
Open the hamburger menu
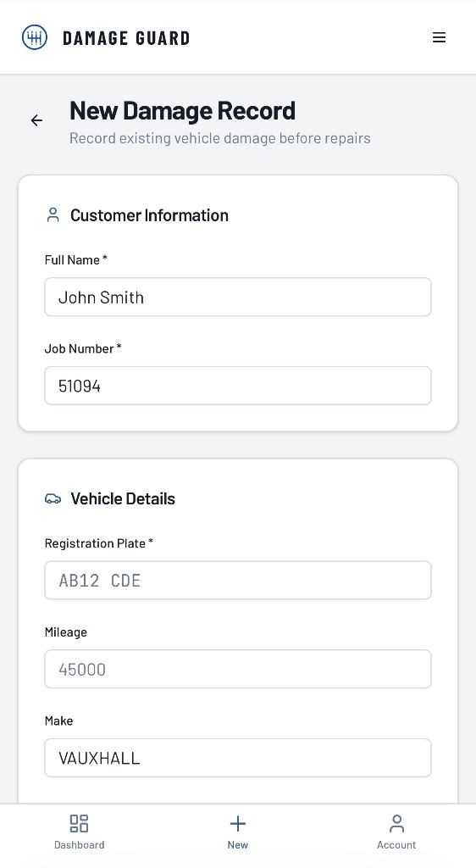439,37
